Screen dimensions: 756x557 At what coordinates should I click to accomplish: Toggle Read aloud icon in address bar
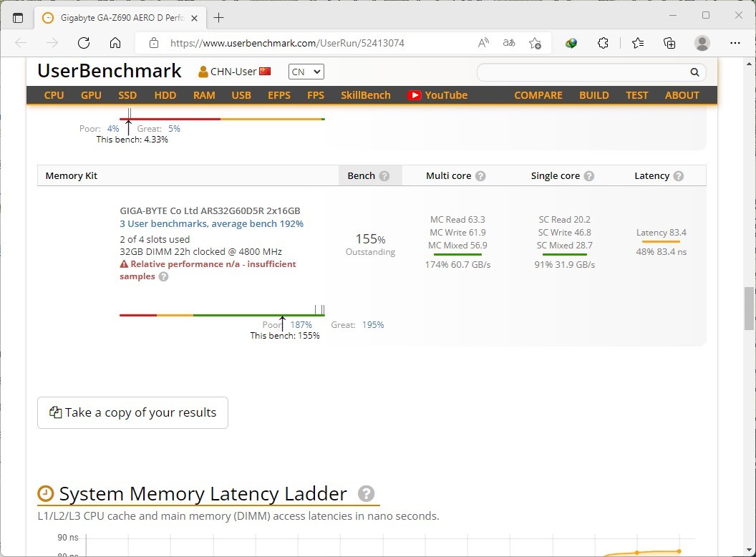coord(483,43)
